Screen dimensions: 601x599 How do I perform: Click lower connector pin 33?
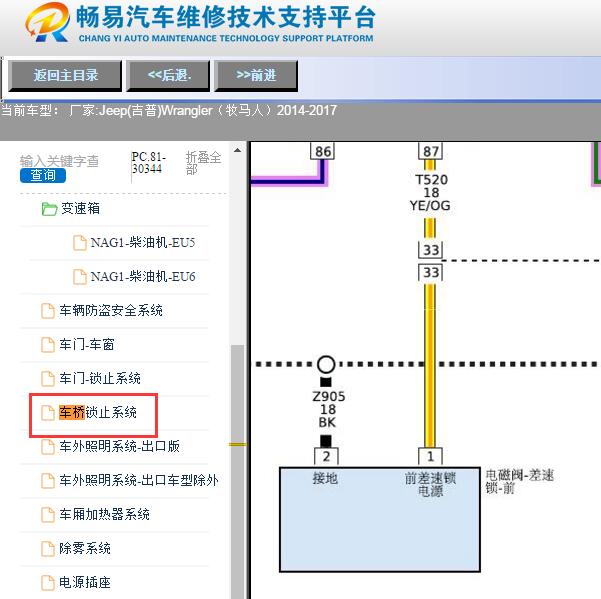[430, 272]
